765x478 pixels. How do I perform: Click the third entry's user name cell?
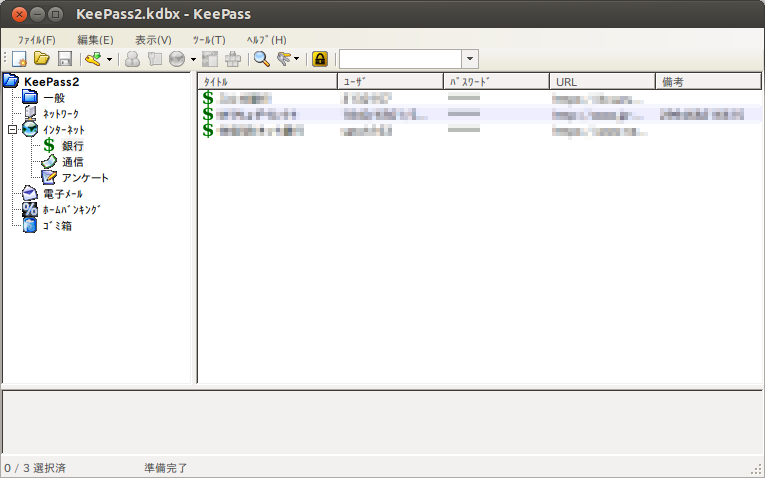[366, 131]
